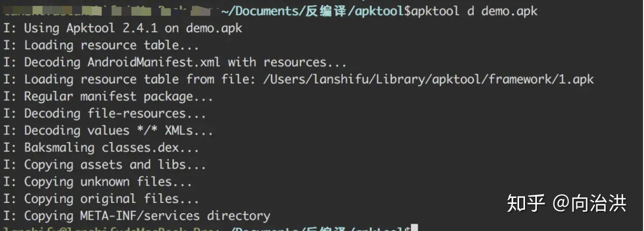Screen dimensions: 644x231
Task: Click the 'Baksmaling classes.dex...' line
Action: click(101, 148)
